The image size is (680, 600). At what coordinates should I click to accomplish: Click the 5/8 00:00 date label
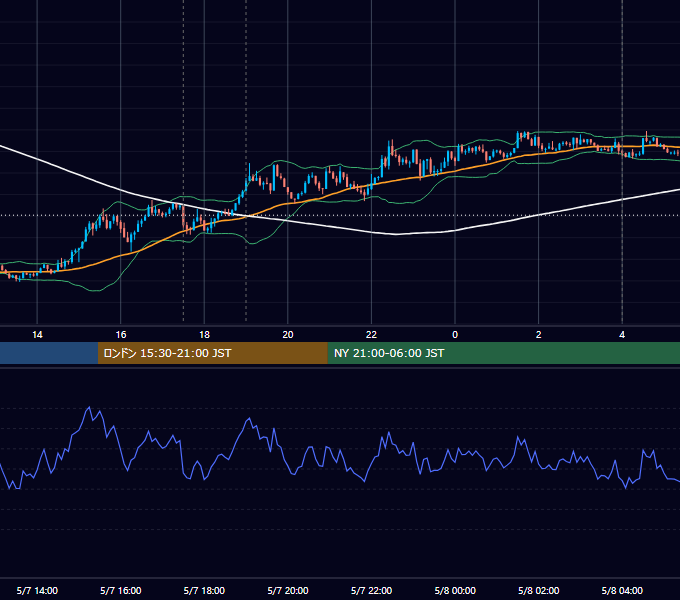click(x=455, y=590)
